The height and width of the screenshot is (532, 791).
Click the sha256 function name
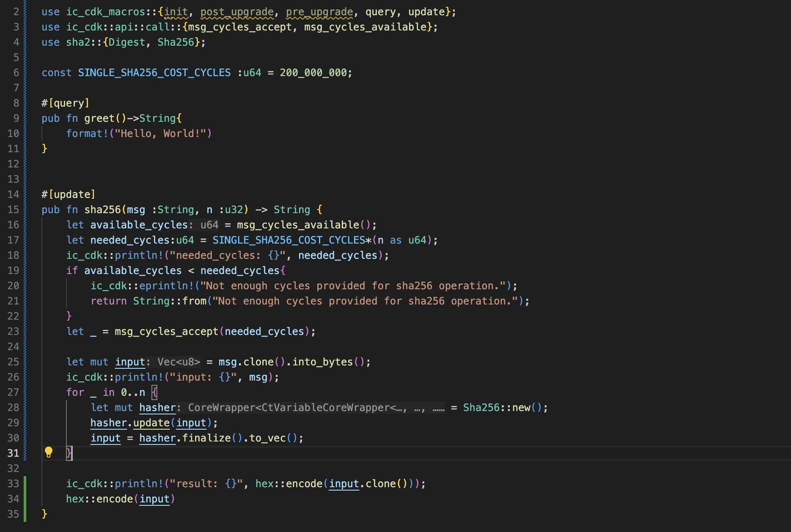[102, 210]
